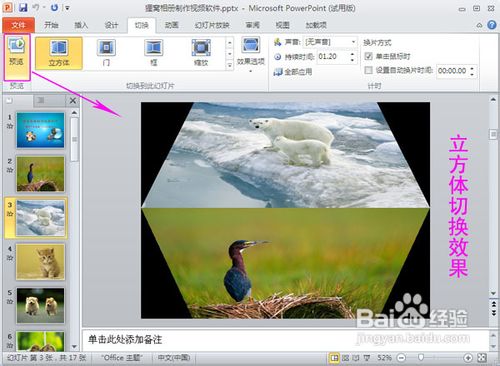Viewport: 500px width, 366px height.
Task: Click slide area vertical scrollbar up arrow
Action: tap(493, 99)
